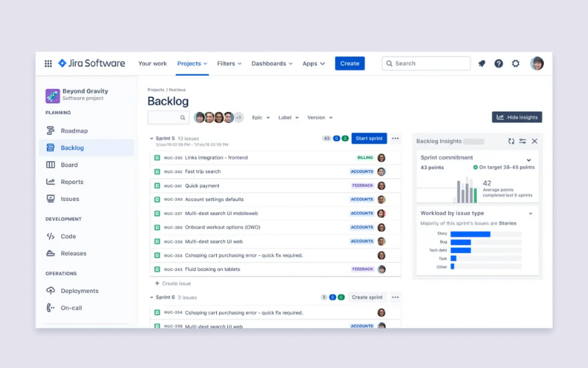Click the Hide insights button
This screenshot has height=368, width=588.
tap(517, 117)
